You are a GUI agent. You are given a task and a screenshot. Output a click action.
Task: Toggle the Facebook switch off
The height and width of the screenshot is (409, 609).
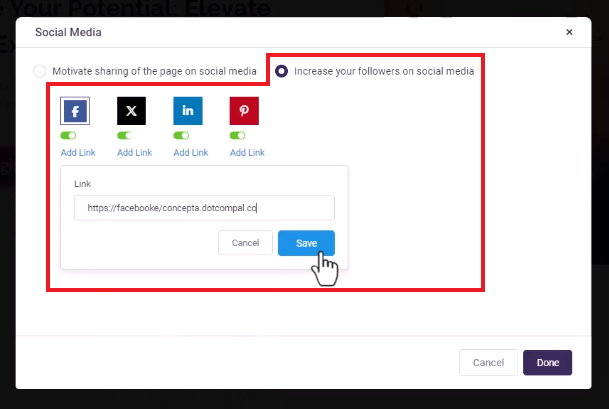pos(68,135)
